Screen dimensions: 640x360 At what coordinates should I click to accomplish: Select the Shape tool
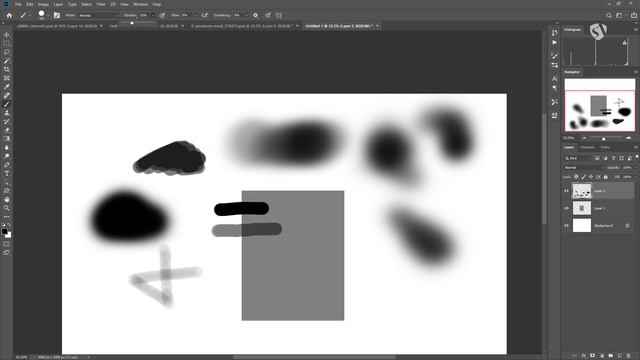pyautogui.click(x=7, y=191)
